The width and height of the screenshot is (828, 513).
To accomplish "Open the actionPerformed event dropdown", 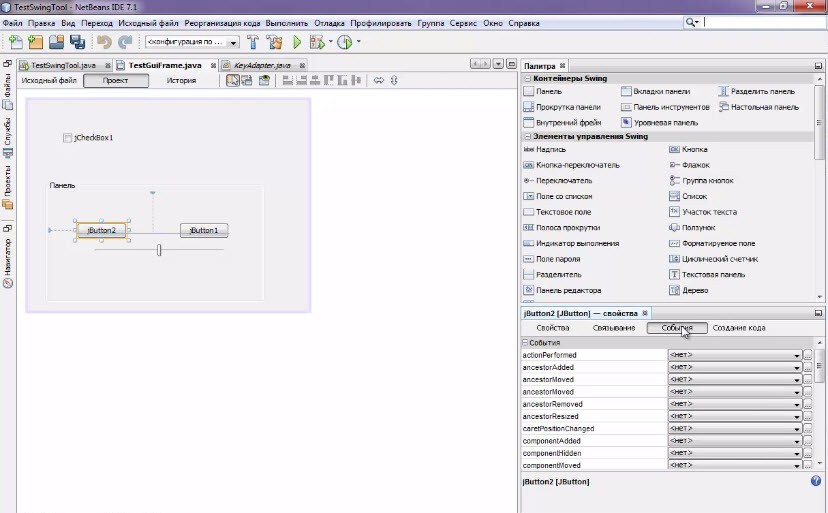I will (797, 355).
